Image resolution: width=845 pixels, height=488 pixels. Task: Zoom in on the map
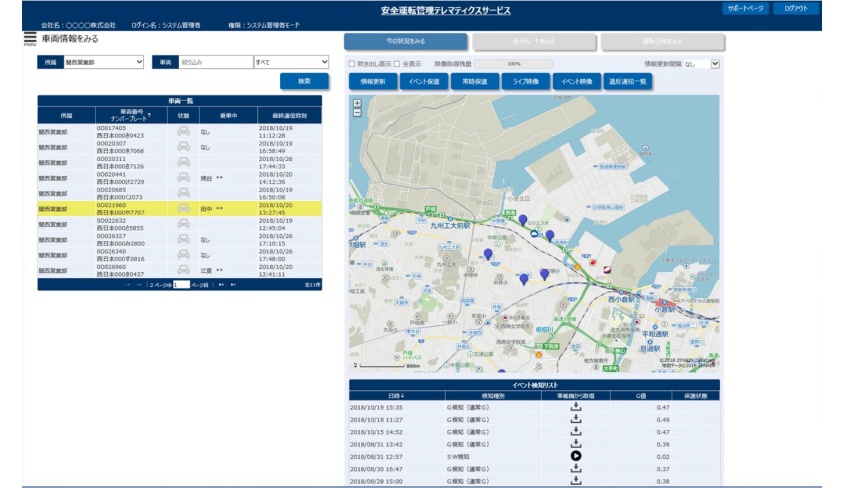click(x=357, y=103)
